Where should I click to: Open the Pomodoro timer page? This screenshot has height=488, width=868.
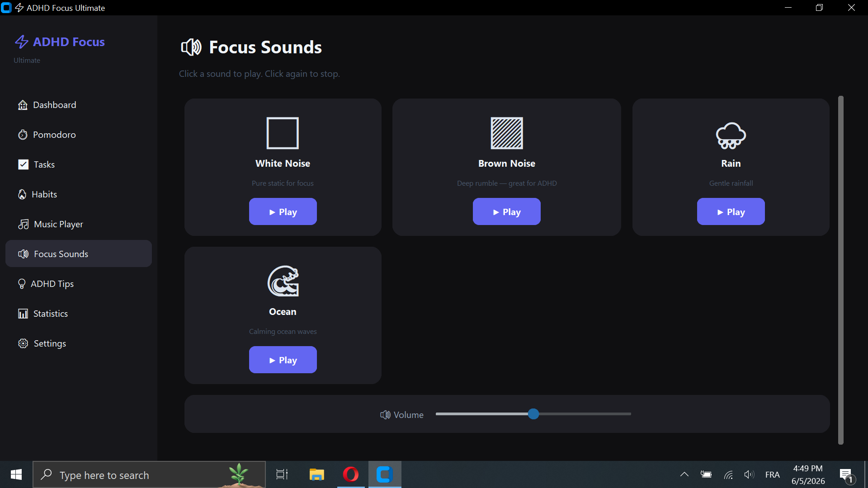[x=79, y=135]
